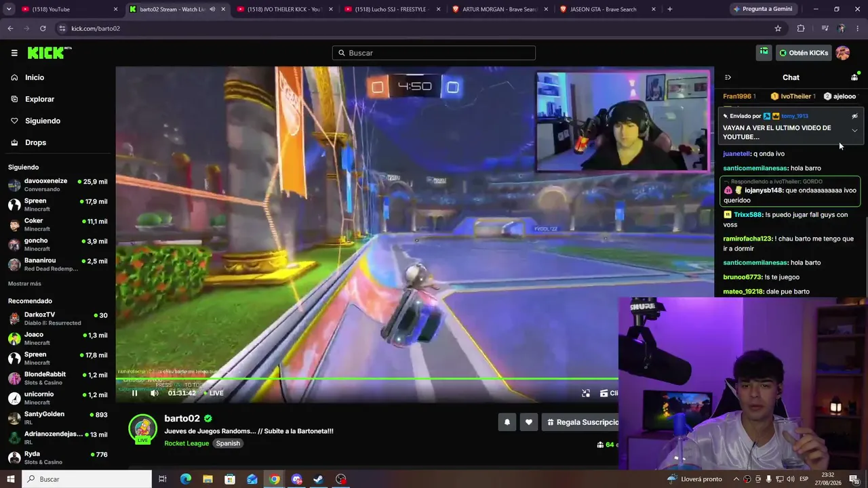This screenshot has height=488, width=868.
Task: Open davooxeneize channel from Siguiendo list
Action: (58, 185)
